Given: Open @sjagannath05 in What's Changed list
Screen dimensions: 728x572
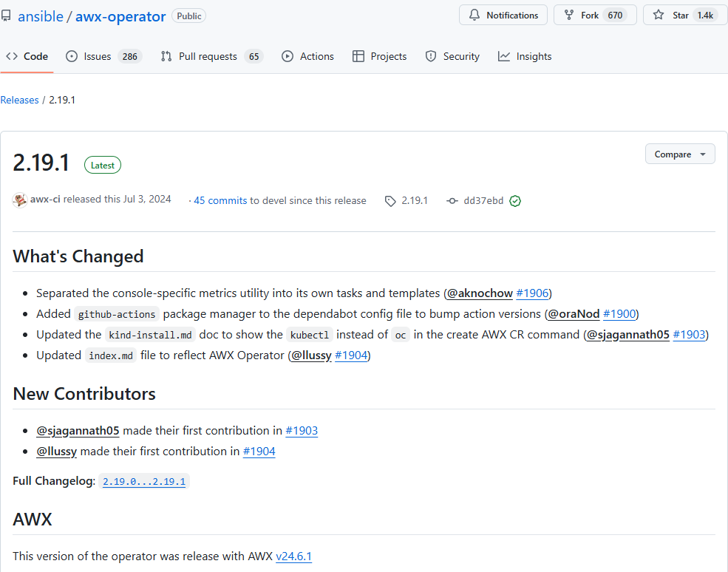Looking at the screenshot, I should [628, 335].
